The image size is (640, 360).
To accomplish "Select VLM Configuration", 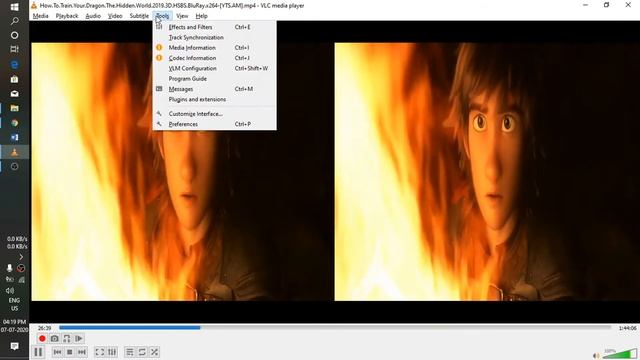I will (x=214, y=68).
